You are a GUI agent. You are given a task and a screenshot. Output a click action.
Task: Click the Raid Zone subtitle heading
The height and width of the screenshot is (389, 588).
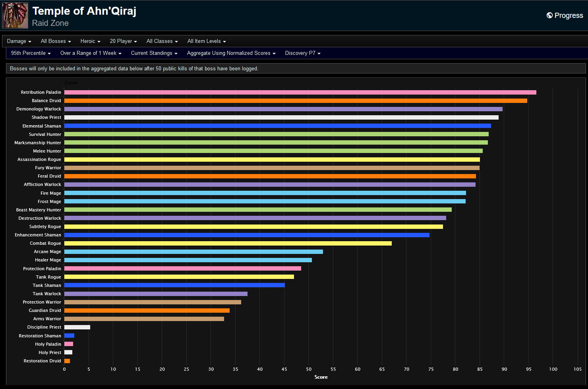click(x=50, y=23)
